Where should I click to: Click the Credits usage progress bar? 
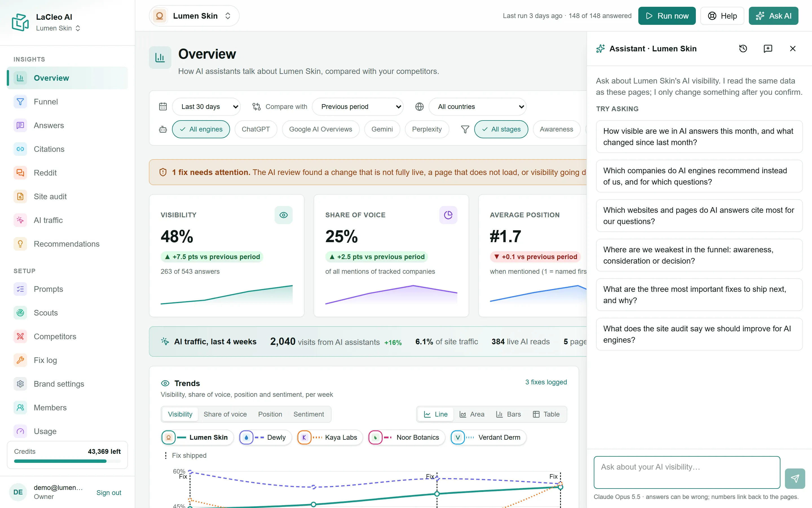coord(67,461)
